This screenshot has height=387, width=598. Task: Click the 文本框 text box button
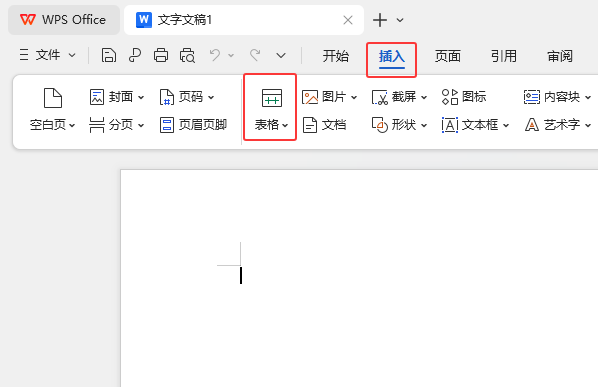point(470,125)
